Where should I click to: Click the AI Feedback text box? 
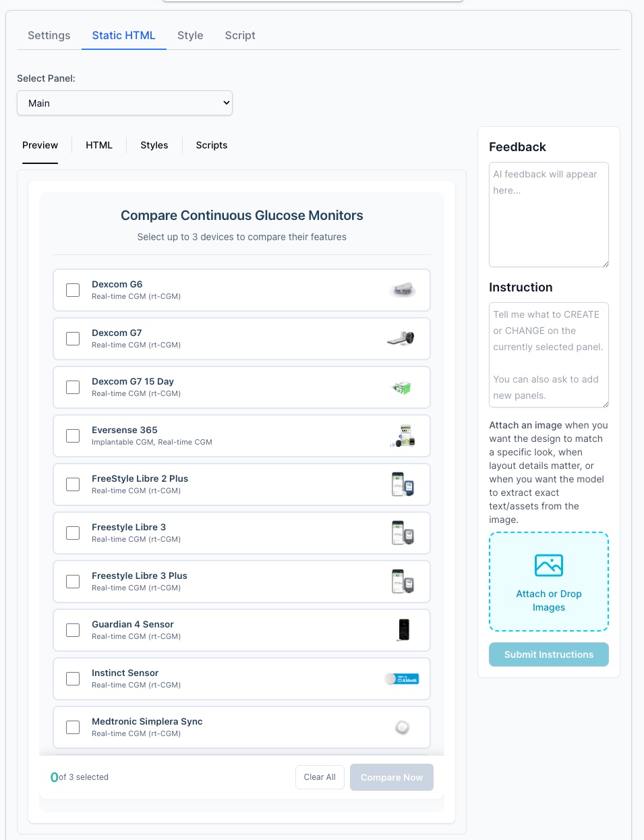click(x=548, y=215)
